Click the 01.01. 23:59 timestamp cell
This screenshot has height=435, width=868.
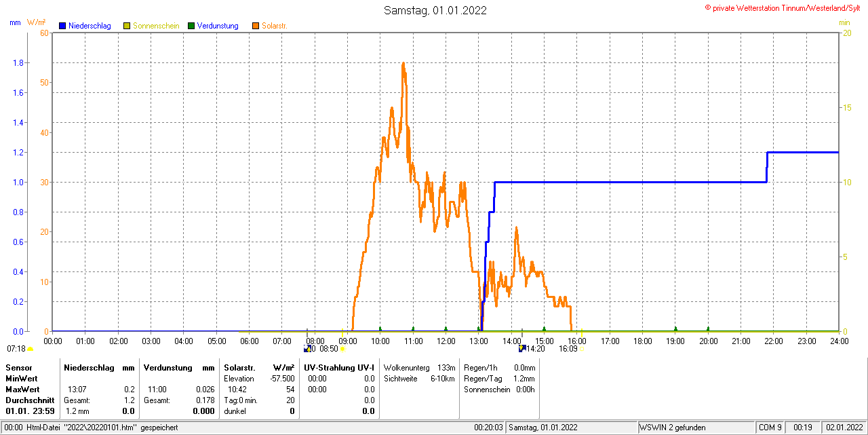coord(30,411)
